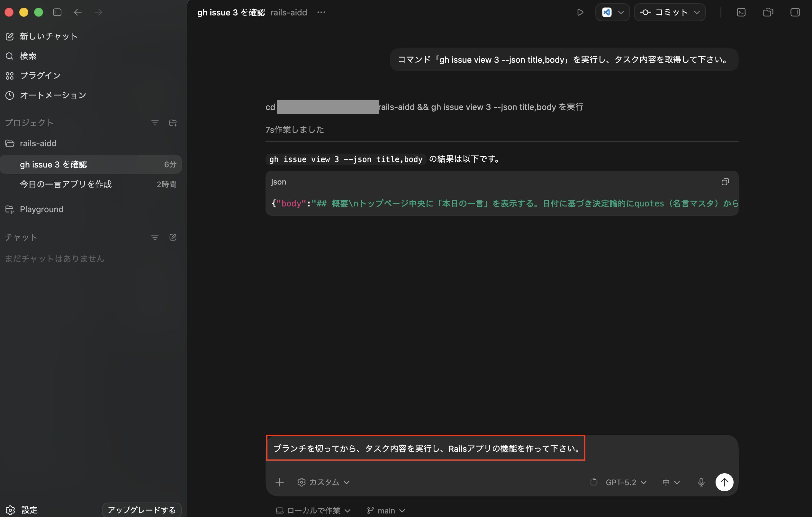Open the GPT-5.2 model dropdown

[x=626, y=482]
